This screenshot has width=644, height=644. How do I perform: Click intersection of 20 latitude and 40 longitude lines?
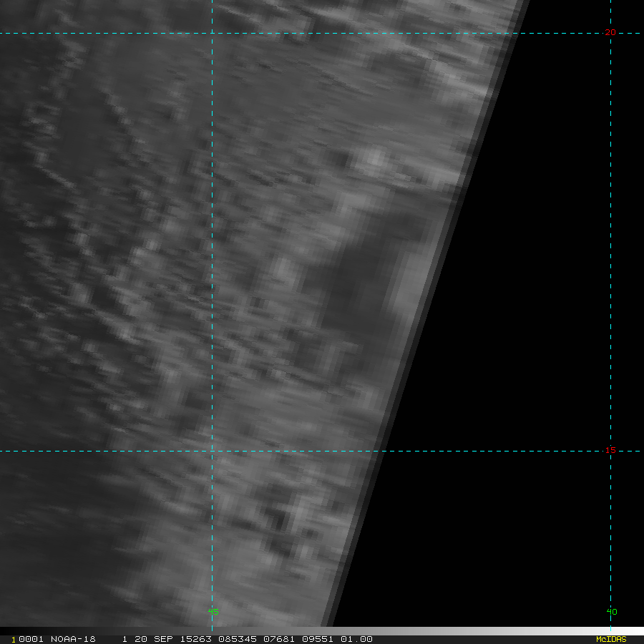tap(610, 33)
